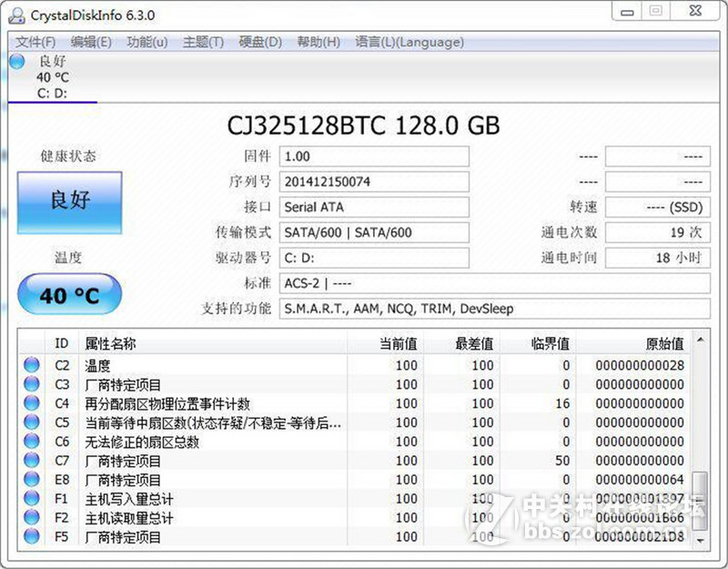The height and width of the screenshot is (569, 728).
Task: Click the standard field ACS-2
Action: tap(495, 283)
